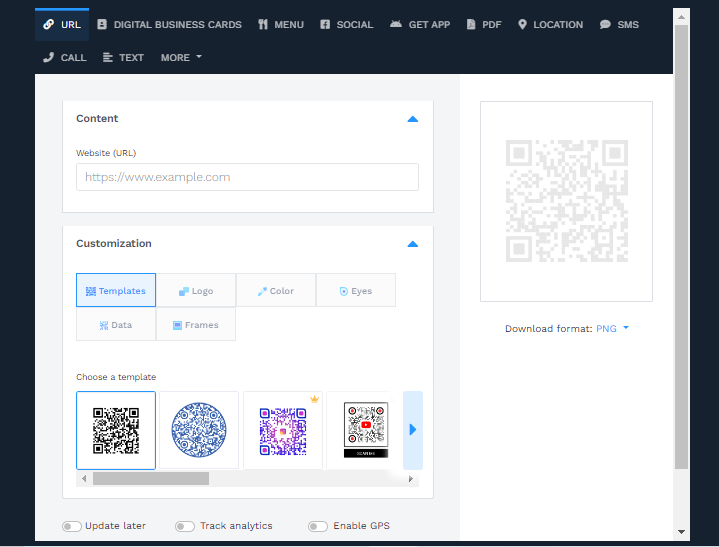Open the Digital Business Cards tab
Image resolution: width=719 pixels, height=547 pixels.
177,24
